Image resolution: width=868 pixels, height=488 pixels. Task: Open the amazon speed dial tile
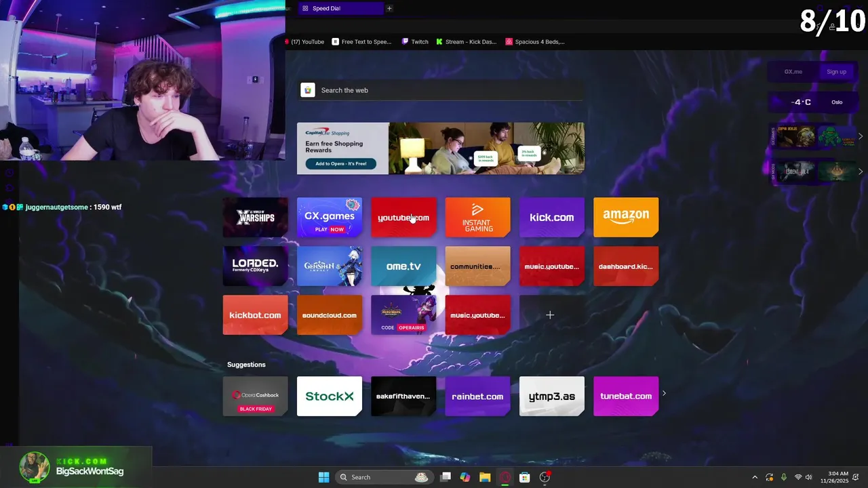pyautogui.click(x=626, y=218)
